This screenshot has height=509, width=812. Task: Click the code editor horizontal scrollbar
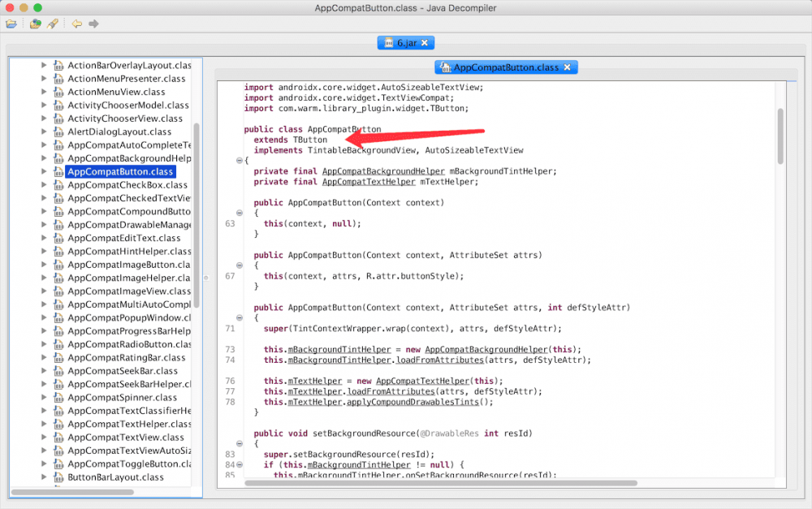coord(441,483)
